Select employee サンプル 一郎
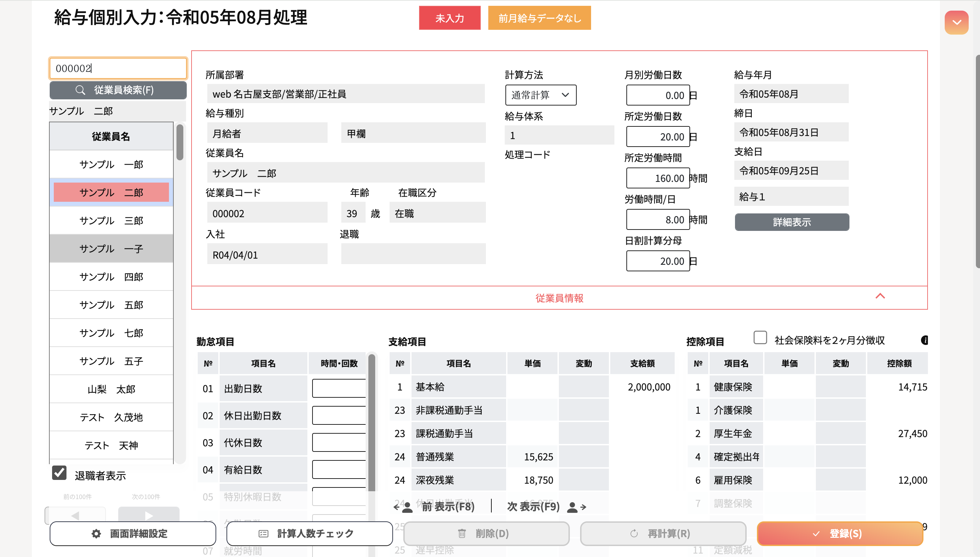Image resolution: width=980 pixels, height=557 pixels. [x=111, y=164]
